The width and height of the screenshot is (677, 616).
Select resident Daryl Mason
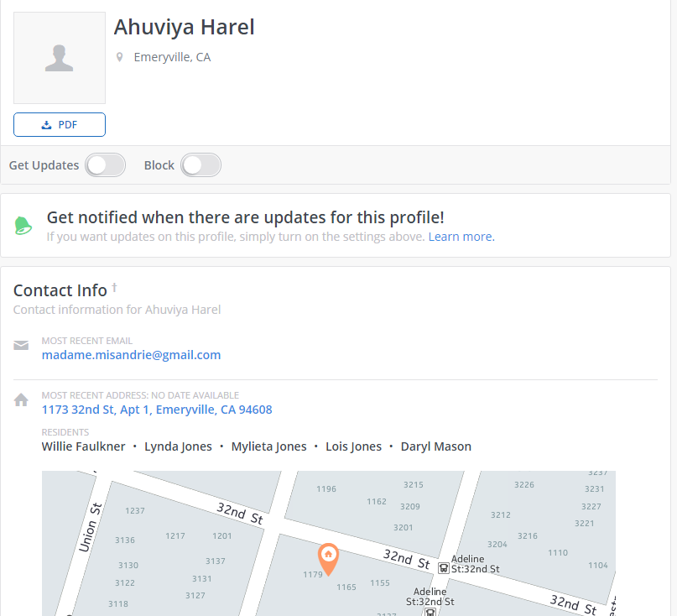pyautogui.click(x=436, y=446)
